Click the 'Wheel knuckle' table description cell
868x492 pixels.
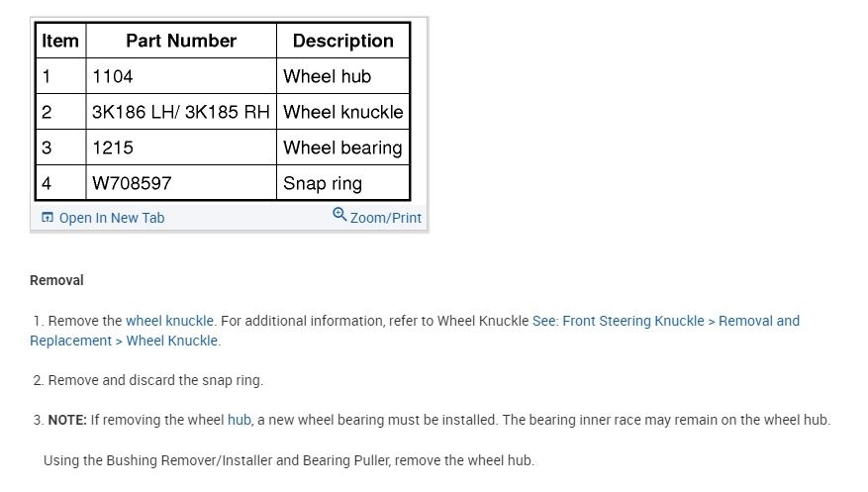pos(342,112)
